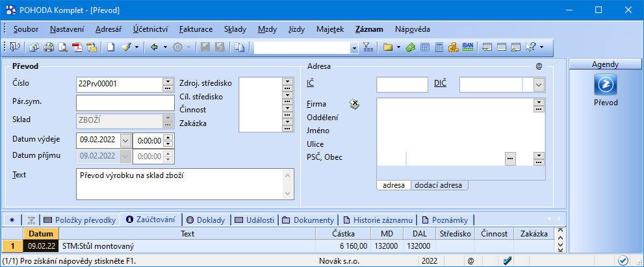Open Datum výdeje calendar dropdown
This screenshot has height=267, width=644.
point(125,140)
